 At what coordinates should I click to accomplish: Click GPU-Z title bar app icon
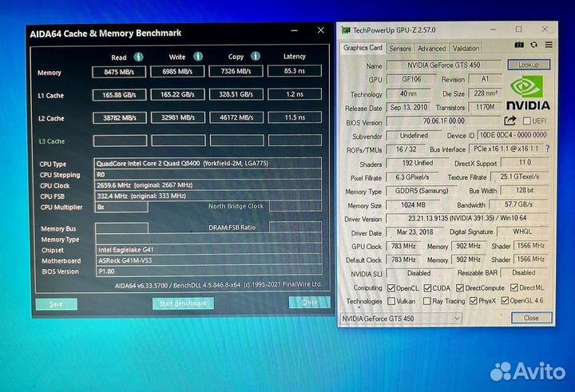coord(346,30)
